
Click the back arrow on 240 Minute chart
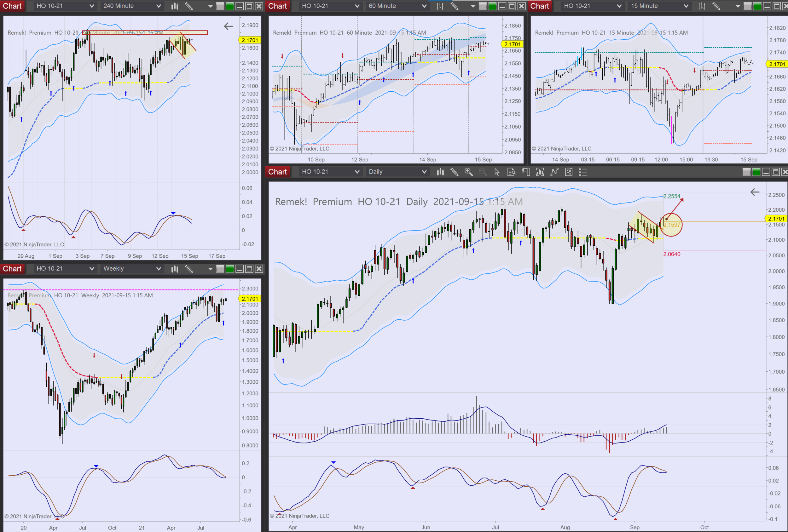coord(229,26)
